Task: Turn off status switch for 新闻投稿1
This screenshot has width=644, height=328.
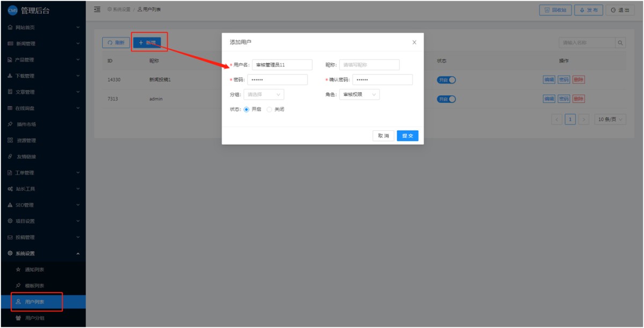Action: pos(447,80)
